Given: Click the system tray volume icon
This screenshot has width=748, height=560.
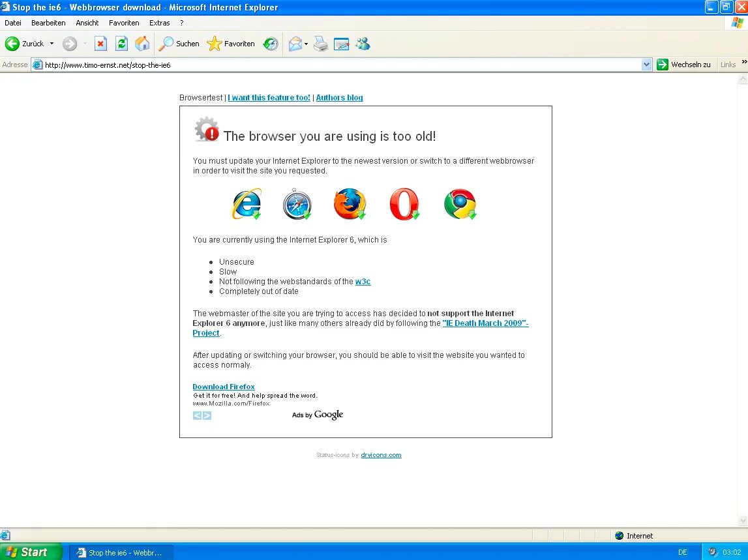Looking at the screenshot, I should pos(713,552).
